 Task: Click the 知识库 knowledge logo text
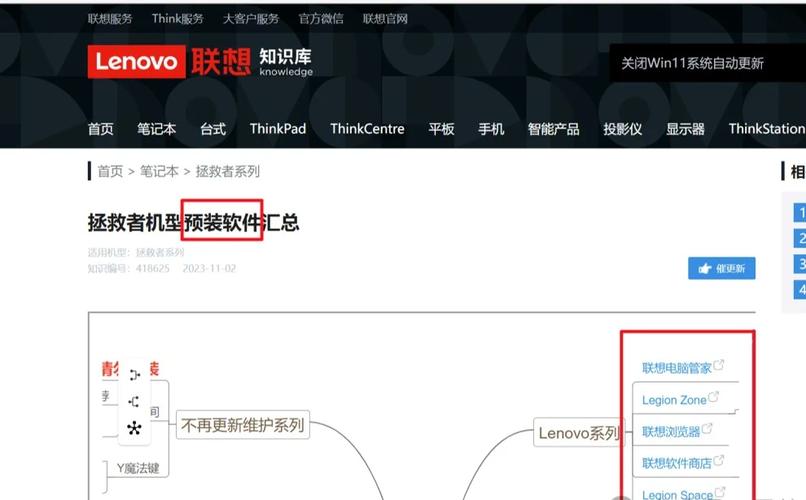pos(286,62)
